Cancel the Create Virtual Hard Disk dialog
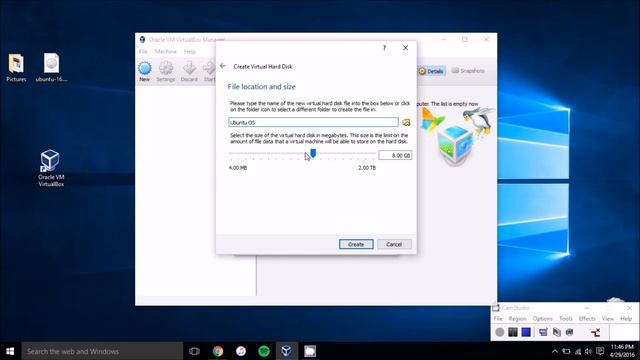Screen dimensions: 640x360 pyautogui.click(x=394, y=244)
